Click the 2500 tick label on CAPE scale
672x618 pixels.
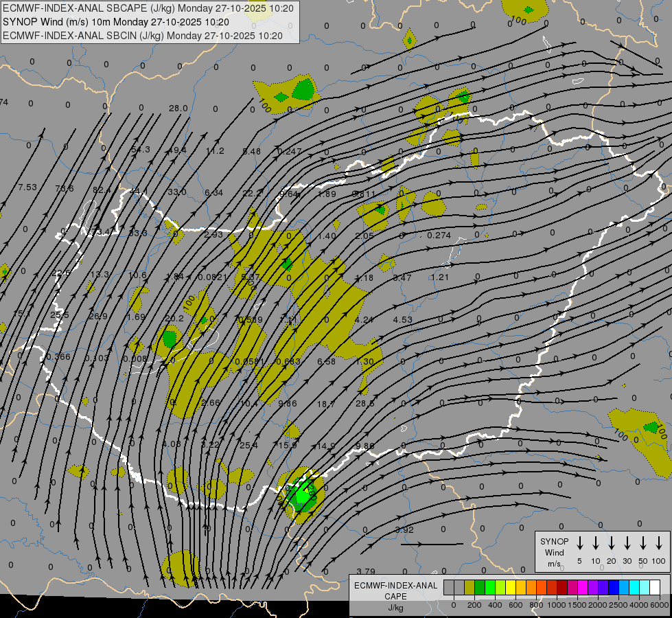click(x=618, y=605)
